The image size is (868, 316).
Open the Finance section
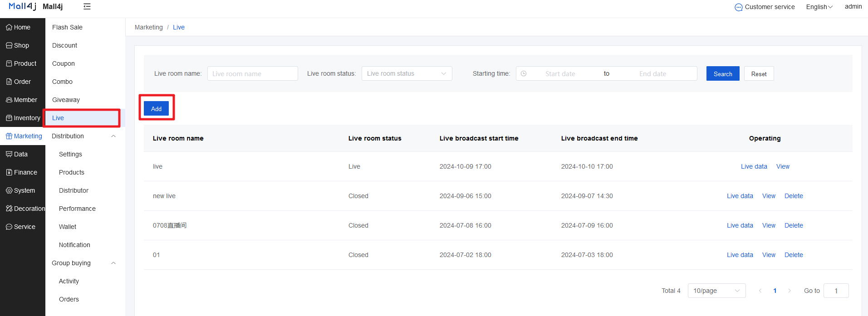click(x=23, y=172)
